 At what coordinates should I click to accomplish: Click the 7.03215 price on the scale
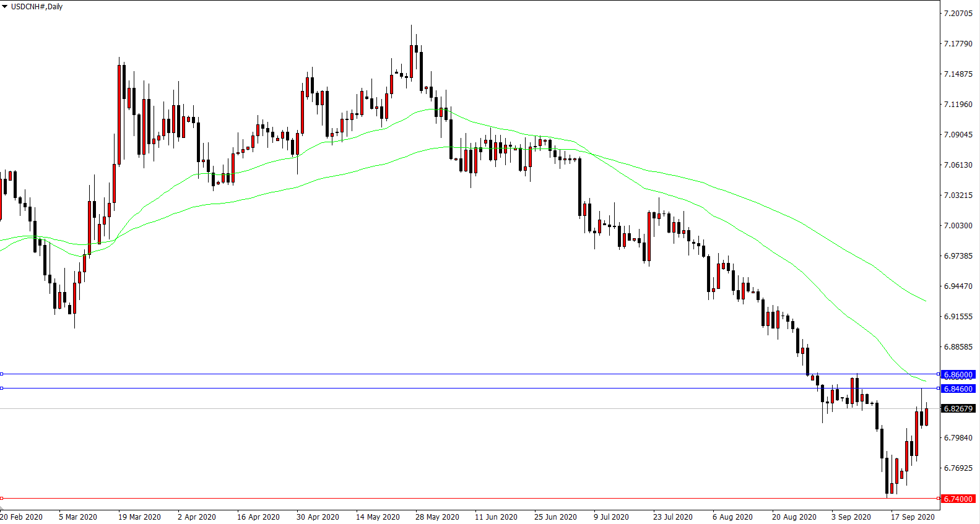point(958,195)
